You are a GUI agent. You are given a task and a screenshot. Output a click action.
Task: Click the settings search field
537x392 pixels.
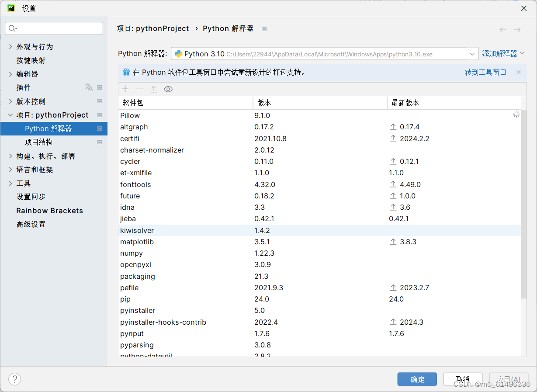click(x=53, y=28)
